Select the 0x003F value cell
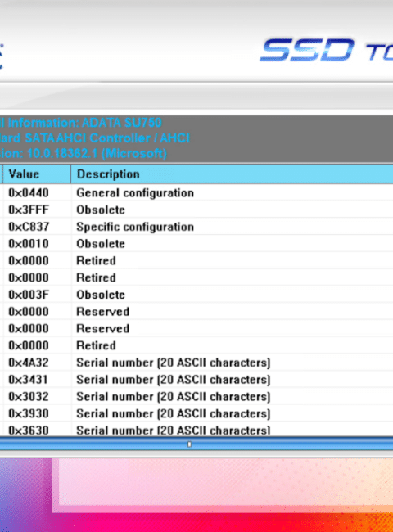 [29, 295]
